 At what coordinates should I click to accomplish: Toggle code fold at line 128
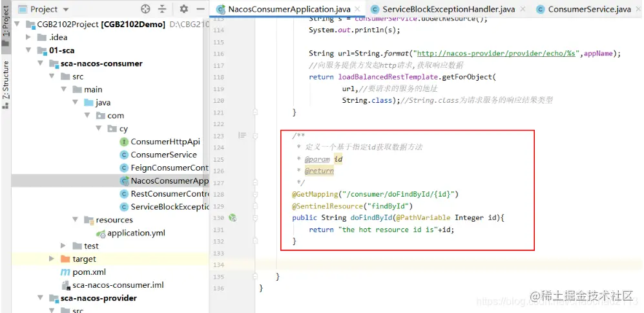point(255,194)
